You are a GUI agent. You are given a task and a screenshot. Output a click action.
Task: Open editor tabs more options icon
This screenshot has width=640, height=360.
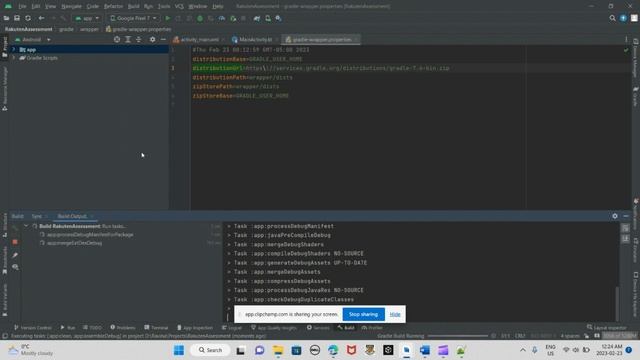pos(626,40)
